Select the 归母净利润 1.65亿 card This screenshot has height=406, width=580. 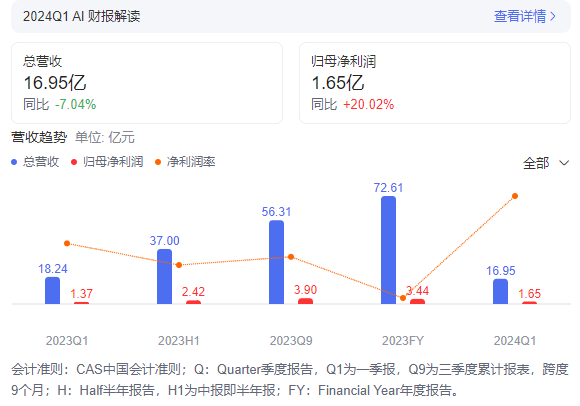[435, 83]
